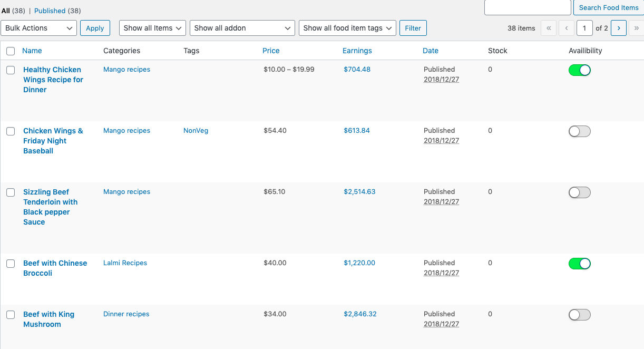Click the current page number field

584,28
